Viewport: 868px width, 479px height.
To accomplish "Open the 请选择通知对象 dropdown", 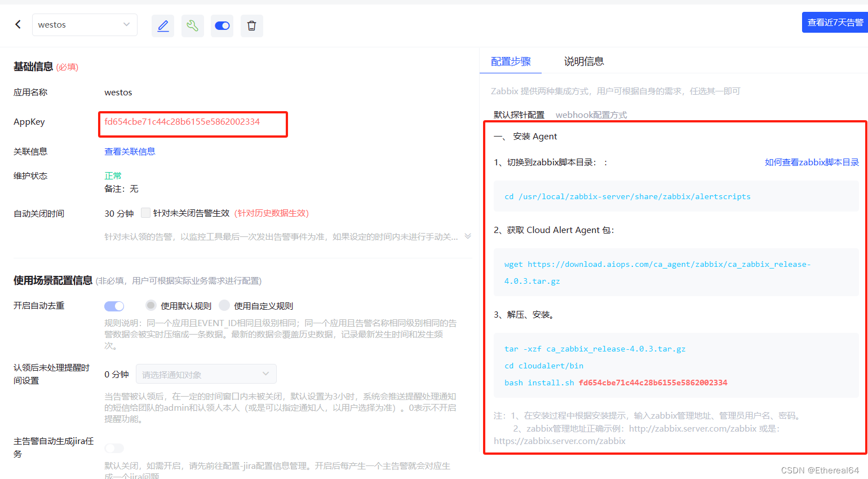I will tap(206, 374).
